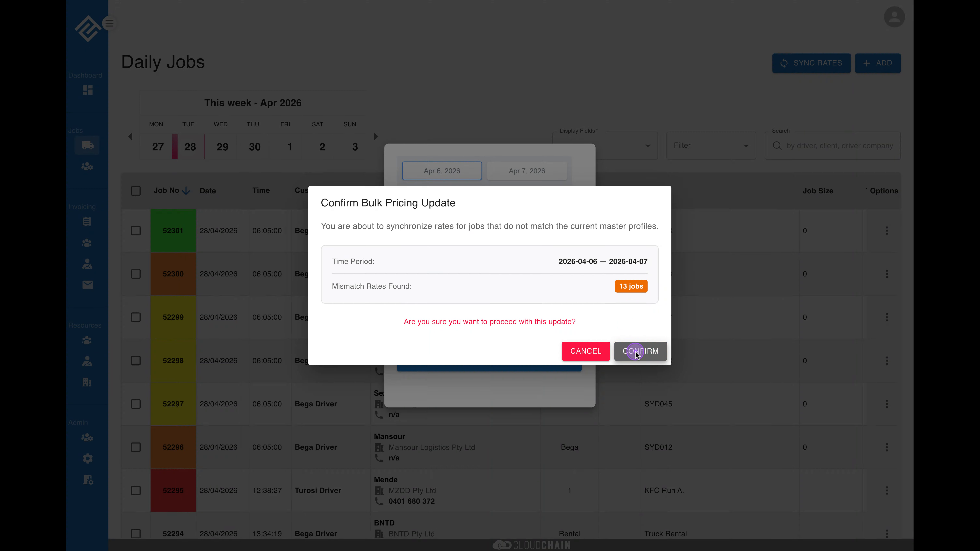Open the Resources group icon
Image resolution: width=980 pixels, height=551 pixels.
[x=87, y=340]
